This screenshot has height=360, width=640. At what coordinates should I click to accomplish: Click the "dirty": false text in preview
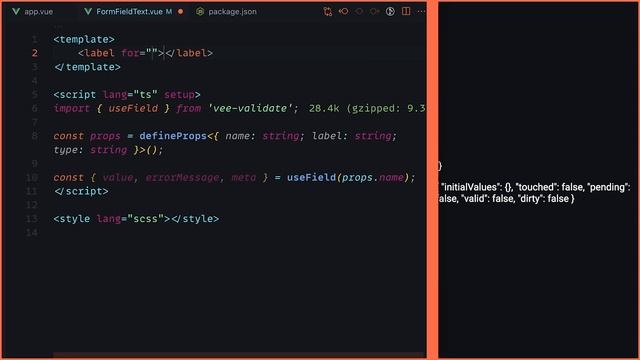point(544,199)
